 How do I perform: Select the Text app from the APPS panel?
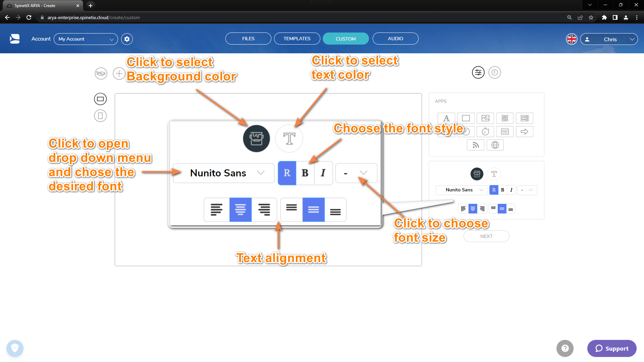pos(446,118)
